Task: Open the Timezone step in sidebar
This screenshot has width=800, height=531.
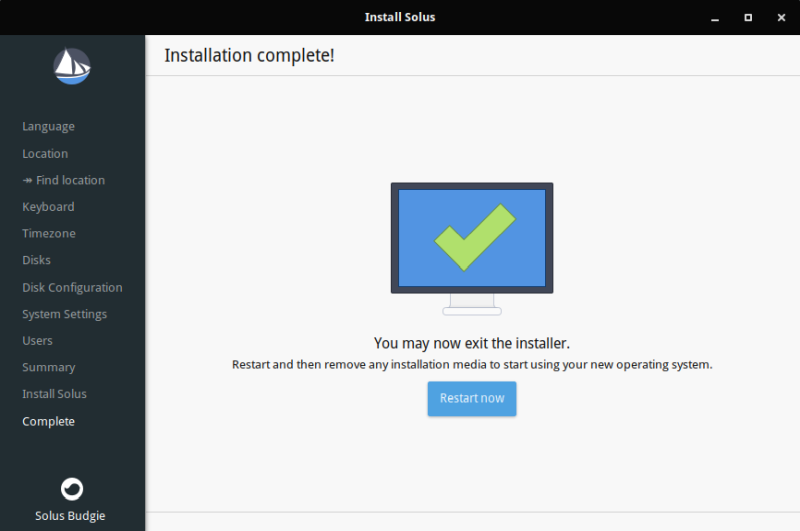Action: [49, 233]
